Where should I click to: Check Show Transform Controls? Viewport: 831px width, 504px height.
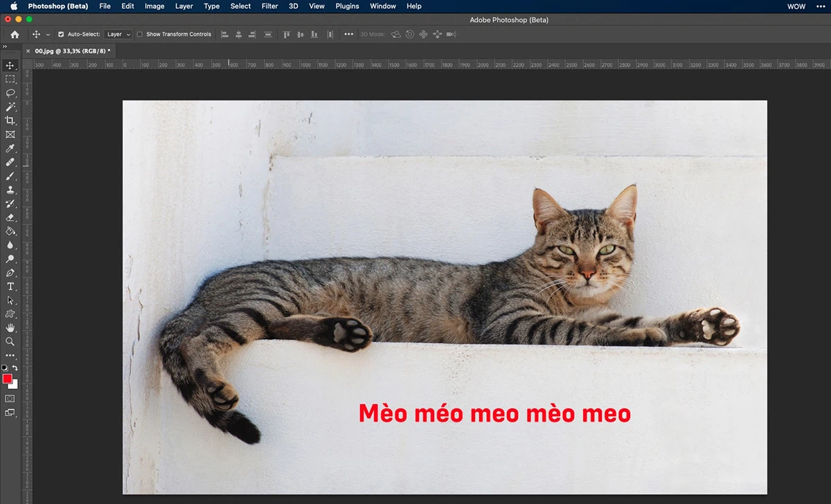(139, 34)
